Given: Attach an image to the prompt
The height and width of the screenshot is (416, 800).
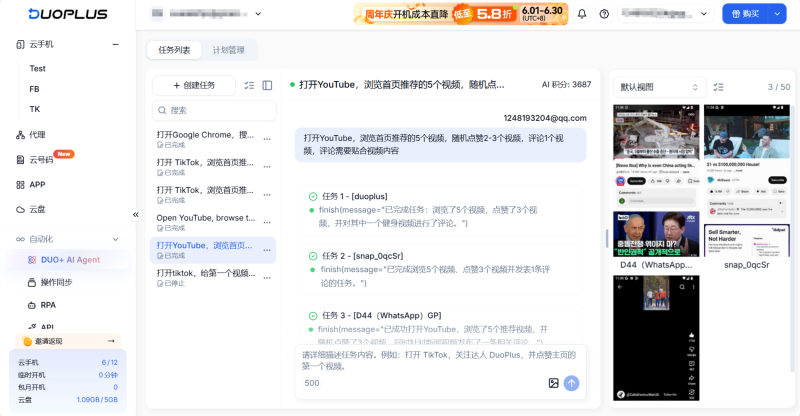Looking at the screenshot, I should 554,383.
